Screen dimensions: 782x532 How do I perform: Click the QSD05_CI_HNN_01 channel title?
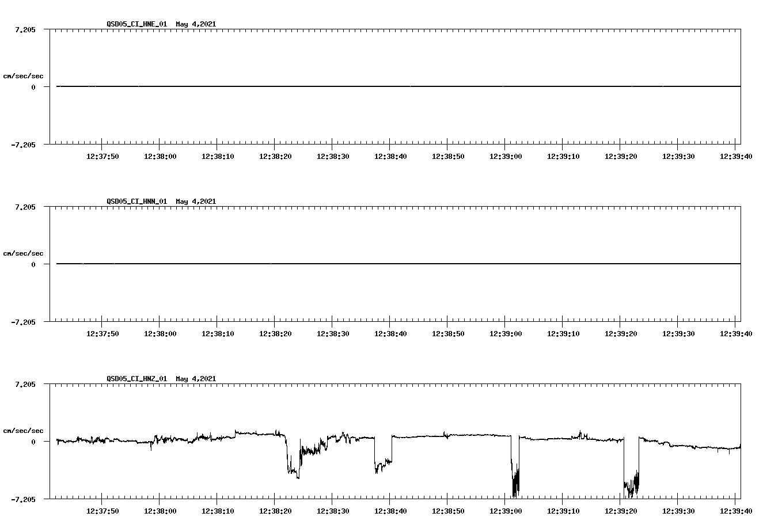(136, 202)
